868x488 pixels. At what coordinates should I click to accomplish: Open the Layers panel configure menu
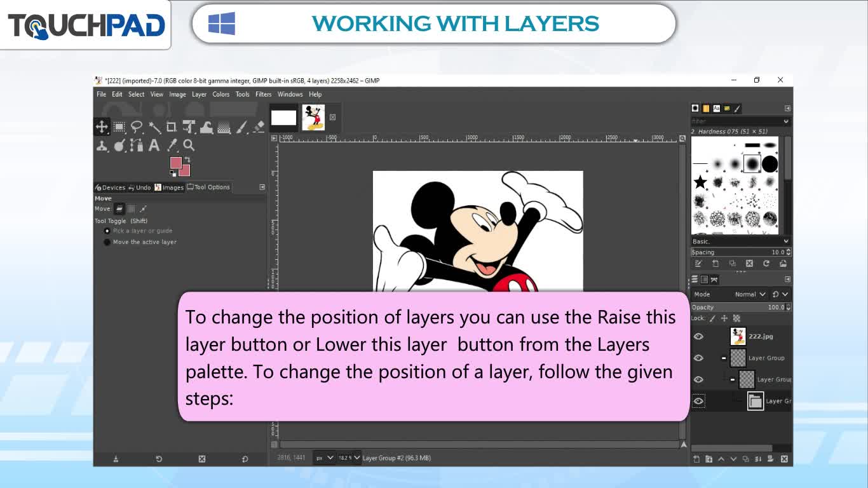click(x=788, y=280)
